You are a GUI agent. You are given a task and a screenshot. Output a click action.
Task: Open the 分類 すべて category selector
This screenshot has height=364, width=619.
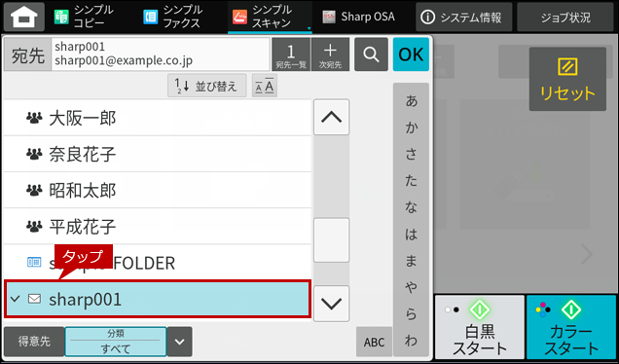tap(116, 342)
